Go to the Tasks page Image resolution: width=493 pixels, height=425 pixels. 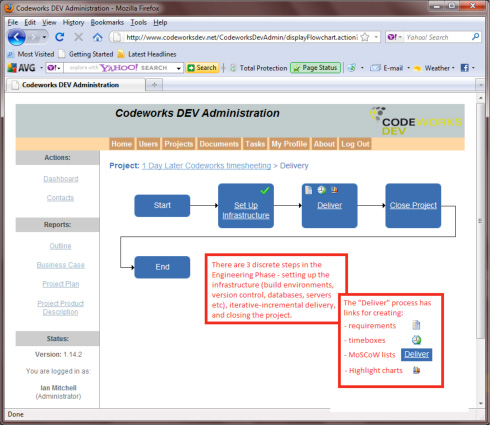[255, 144]
